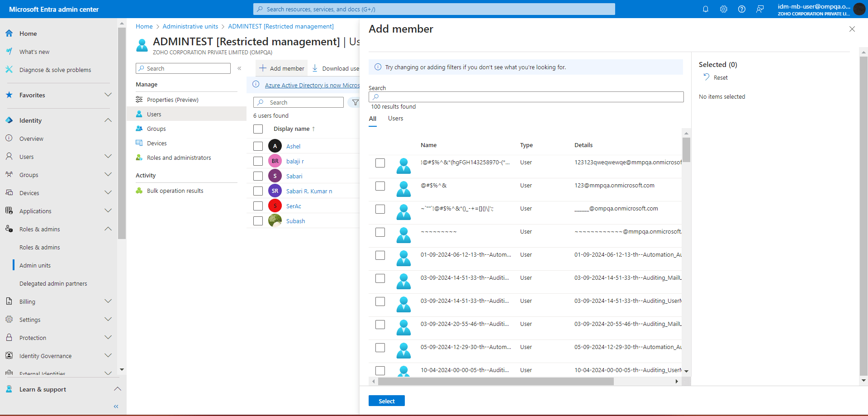
Task: Open Groups under Manage menu
Action: [156, 129]
